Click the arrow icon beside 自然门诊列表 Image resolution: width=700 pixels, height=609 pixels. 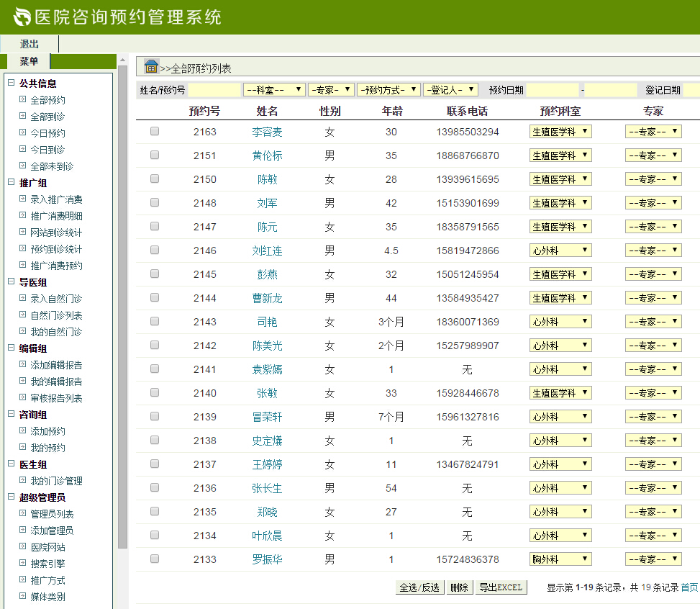[23, 314]
